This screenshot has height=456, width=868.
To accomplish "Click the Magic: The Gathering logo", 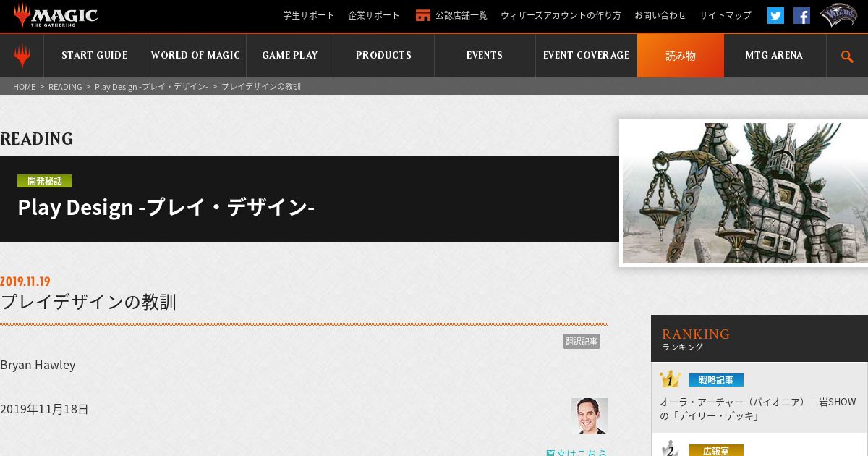I will [x=56, y=15].
